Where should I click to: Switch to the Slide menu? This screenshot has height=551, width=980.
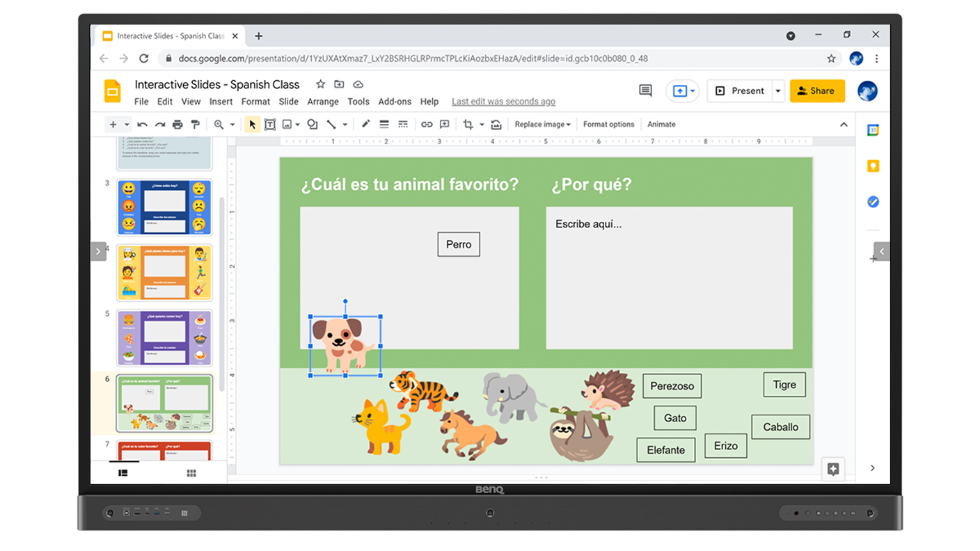coord(288,101)
